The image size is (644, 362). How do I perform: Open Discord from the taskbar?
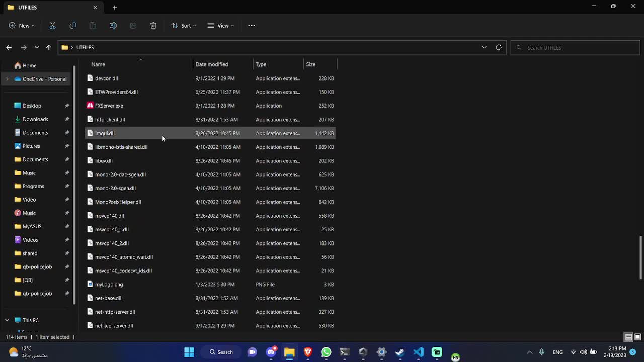click(x=271, y=352)
